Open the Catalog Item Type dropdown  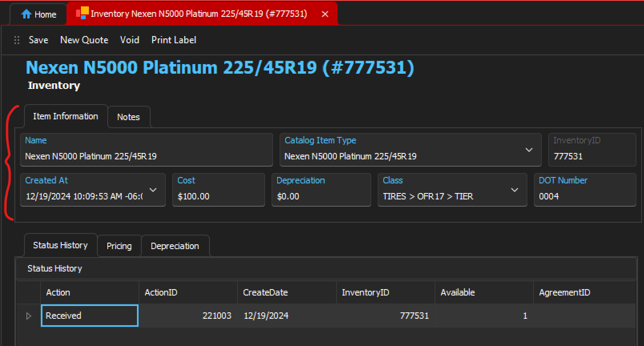tap(529, 150)
